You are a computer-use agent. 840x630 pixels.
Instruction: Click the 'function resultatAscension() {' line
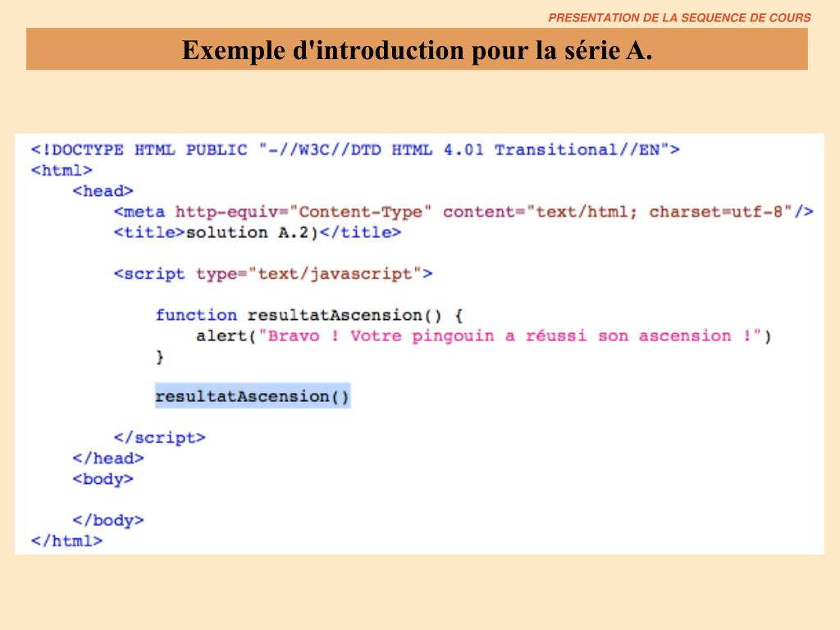pyautogui.click(x=309, y=315)
